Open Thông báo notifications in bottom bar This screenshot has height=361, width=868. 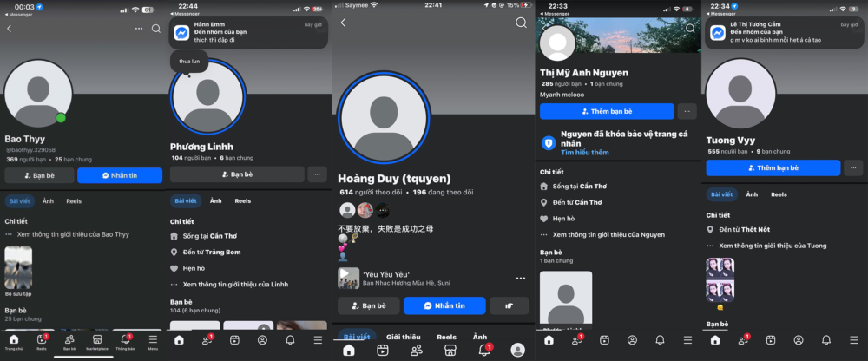[125, 340]
